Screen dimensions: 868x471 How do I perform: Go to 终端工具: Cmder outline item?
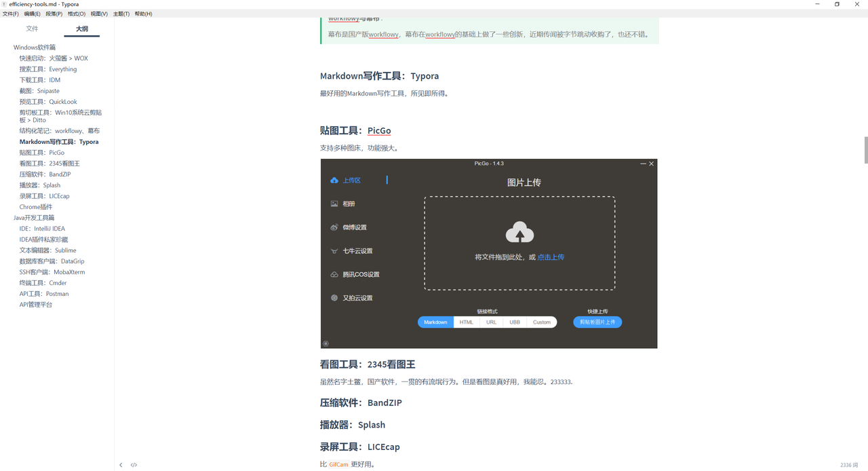[43, 283]
